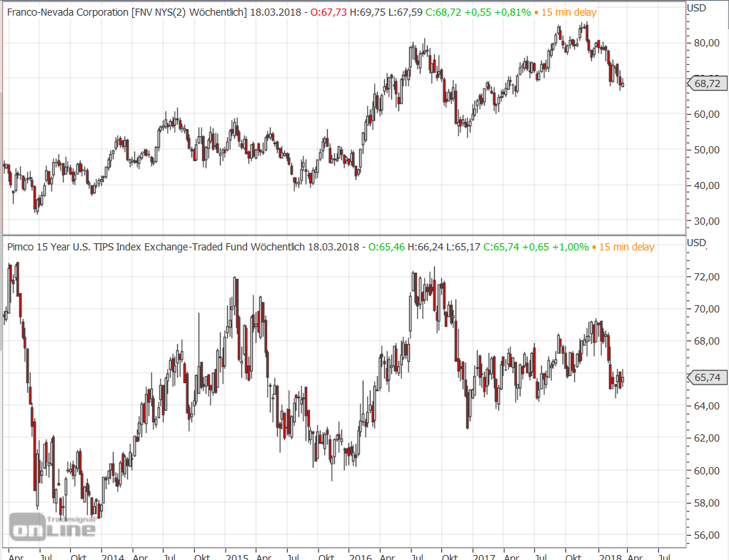This screenshot has height=560, width=729.
Task: Click the 60,00 label on top price axis
Action: coord(707,114)
